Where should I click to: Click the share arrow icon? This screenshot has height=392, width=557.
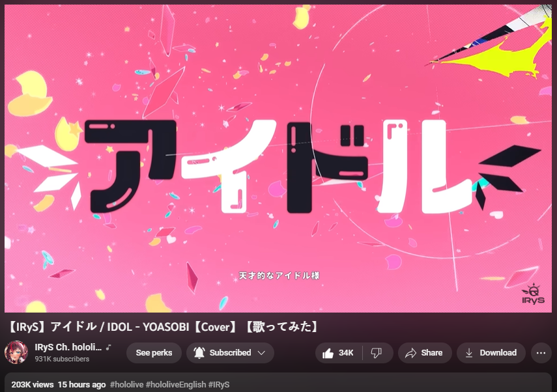pyautogui.click(x=410, y=353)
